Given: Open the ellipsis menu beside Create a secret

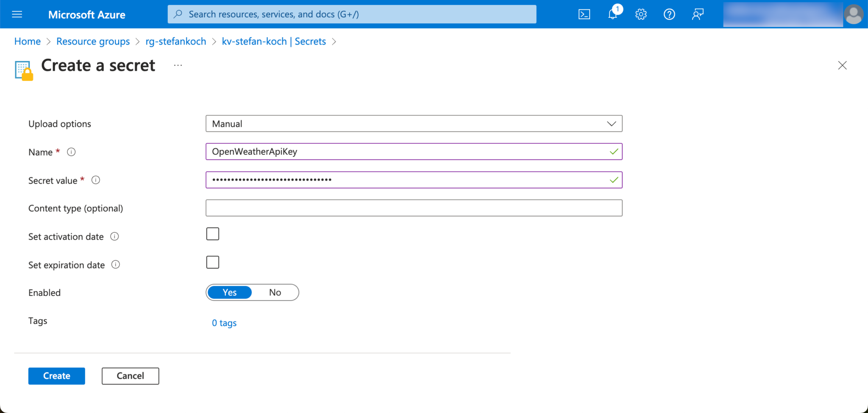Looking at the screenshot, I should click(178, 65).
